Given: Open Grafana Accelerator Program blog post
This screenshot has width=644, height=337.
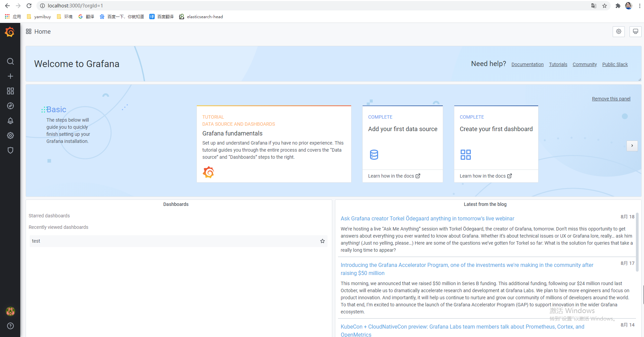Looking at the screenshot, I should coord(467,269).
